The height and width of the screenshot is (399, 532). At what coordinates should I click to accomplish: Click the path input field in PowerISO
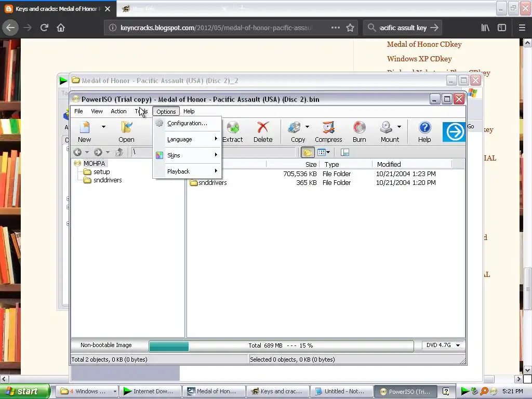[x=214, y=152]
